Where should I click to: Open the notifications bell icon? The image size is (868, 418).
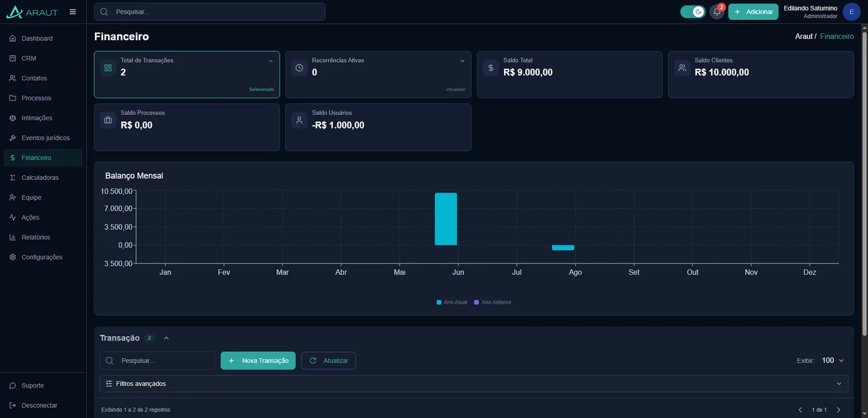[717, 12]
